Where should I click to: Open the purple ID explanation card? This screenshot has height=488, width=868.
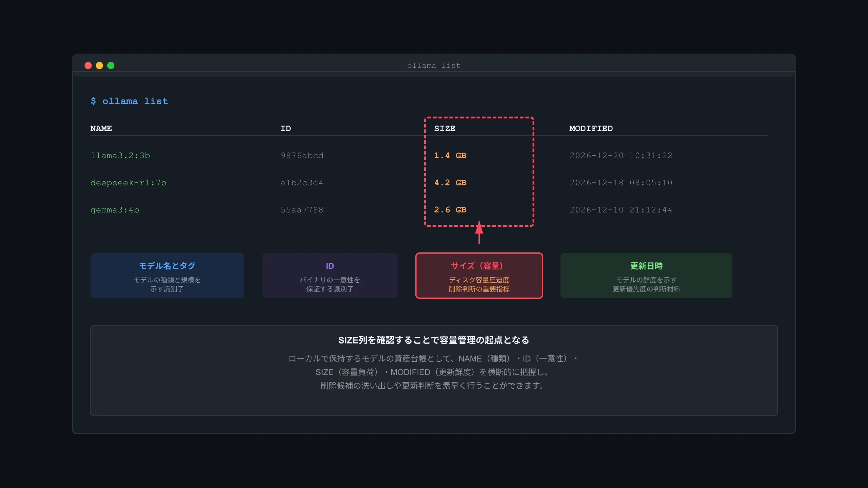(330, 276)
